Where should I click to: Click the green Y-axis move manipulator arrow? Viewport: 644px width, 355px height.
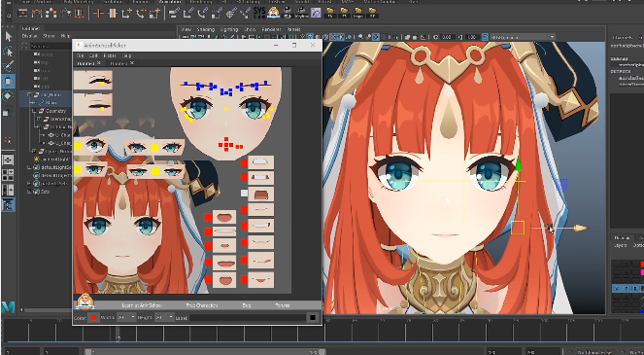[x=518, y=163]
